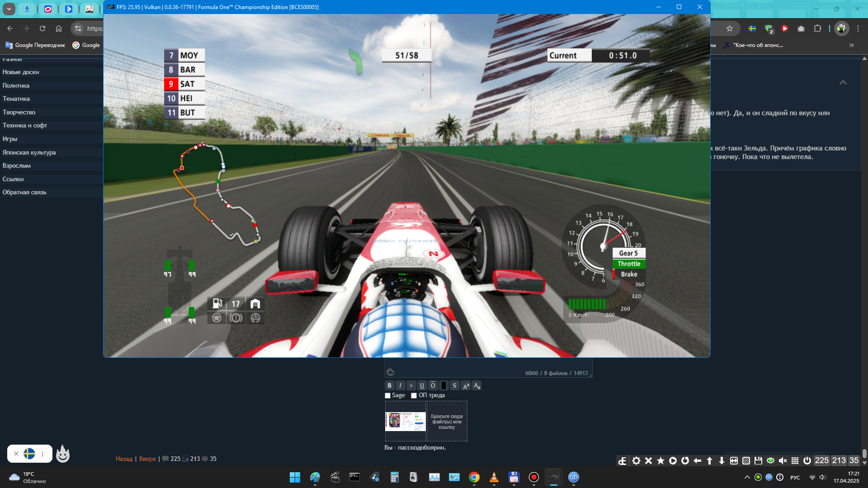Apply italic formatting with the I button

tap(400, 385)
